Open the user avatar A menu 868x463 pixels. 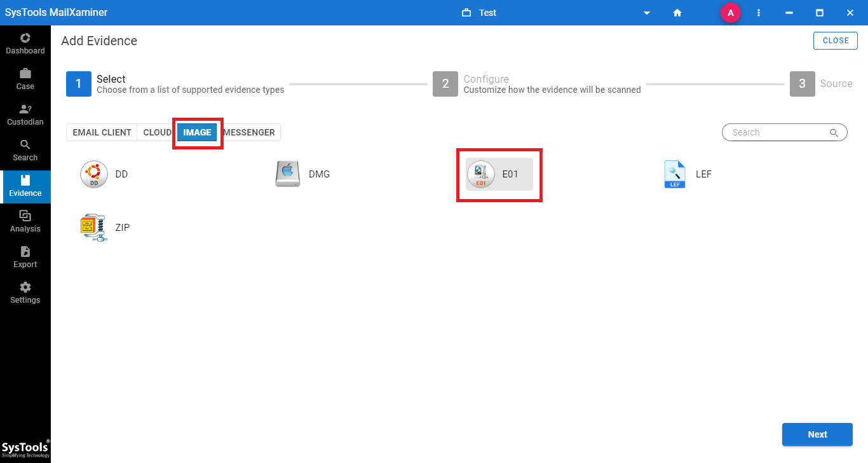731,13
